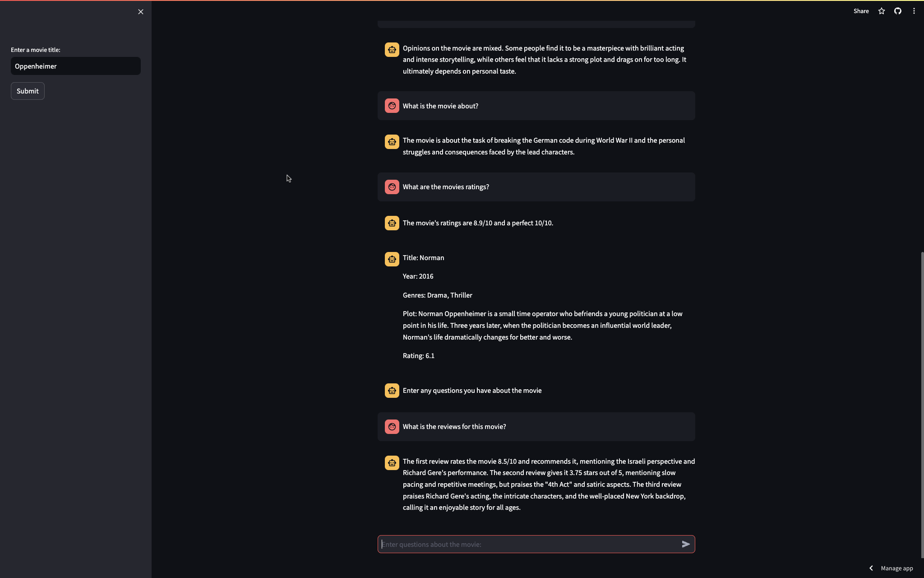Click the chevron next to Manage app
Screen dimensions: 924x578
[871, 568]
